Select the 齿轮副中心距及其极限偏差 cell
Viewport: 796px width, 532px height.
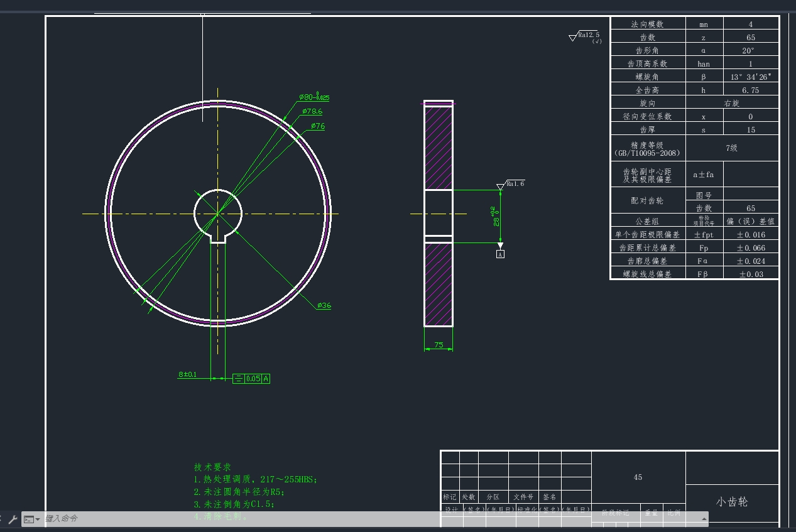click(x=648, y=175)
